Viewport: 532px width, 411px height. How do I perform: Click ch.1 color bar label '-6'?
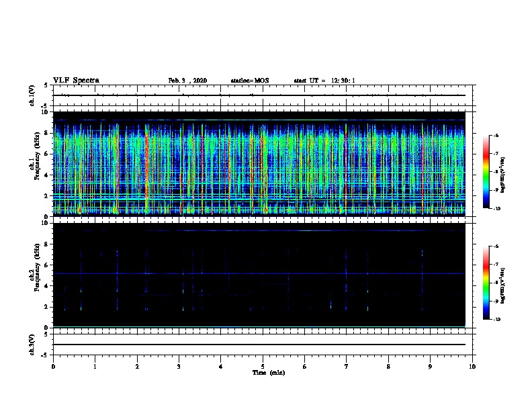point(496,136)
